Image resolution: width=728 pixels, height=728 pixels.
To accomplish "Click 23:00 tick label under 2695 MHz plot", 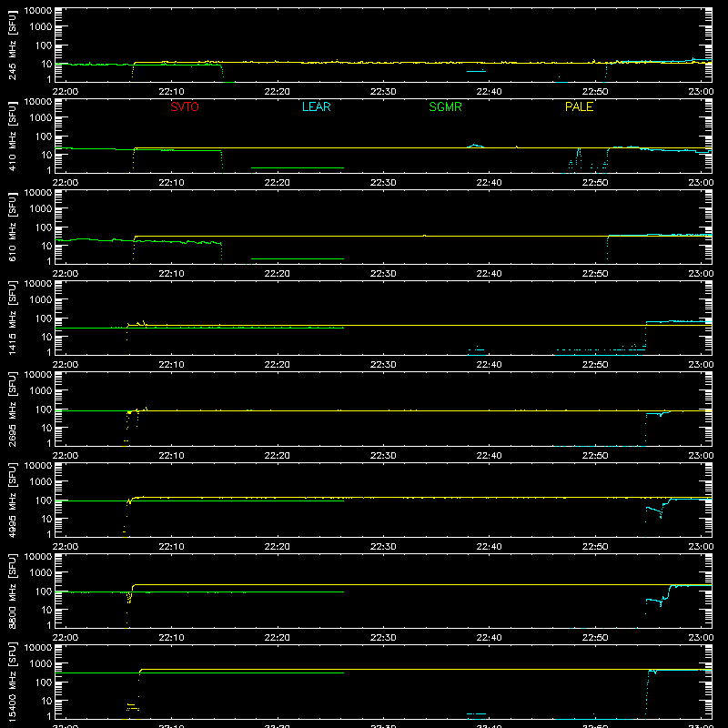I will coord(701,456).
